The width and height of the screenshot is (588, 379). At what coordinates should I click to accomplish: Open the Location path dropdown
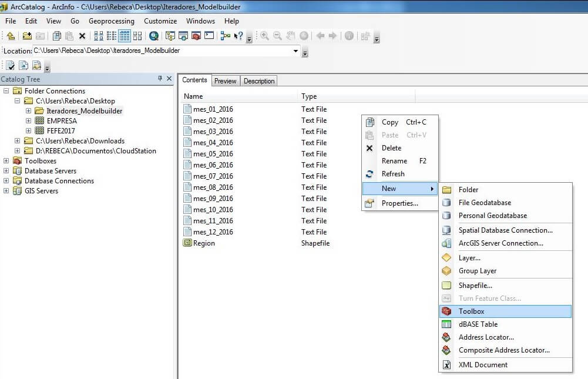(x=296, y=51)
